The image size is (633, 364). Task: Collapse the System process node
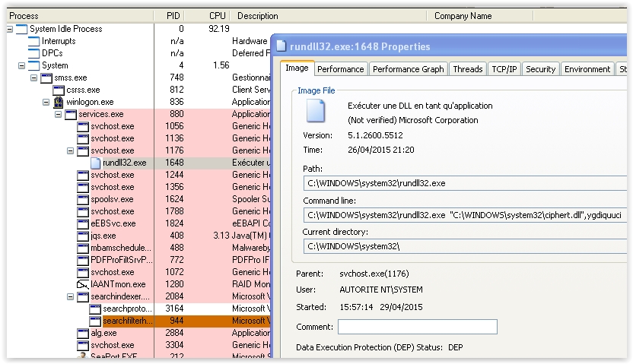22,65
